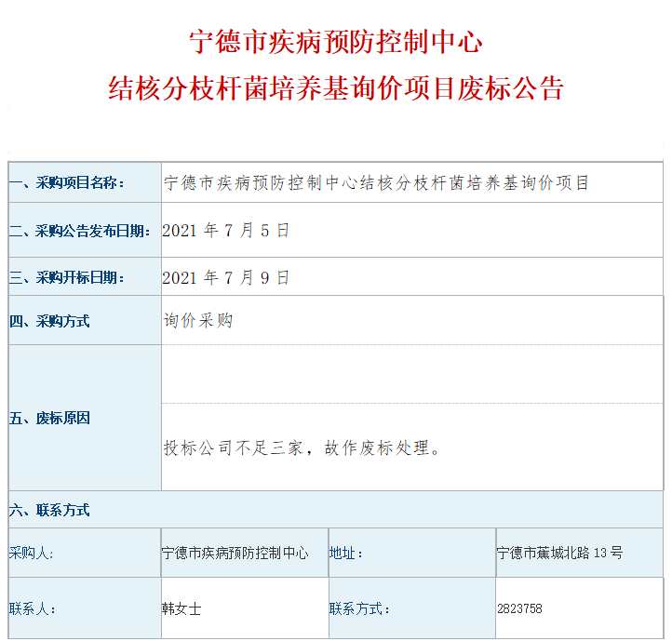Click the value 询价采购
Viewport: 672px width, 641px height.
pyautogui.click(x=198, y=320)
